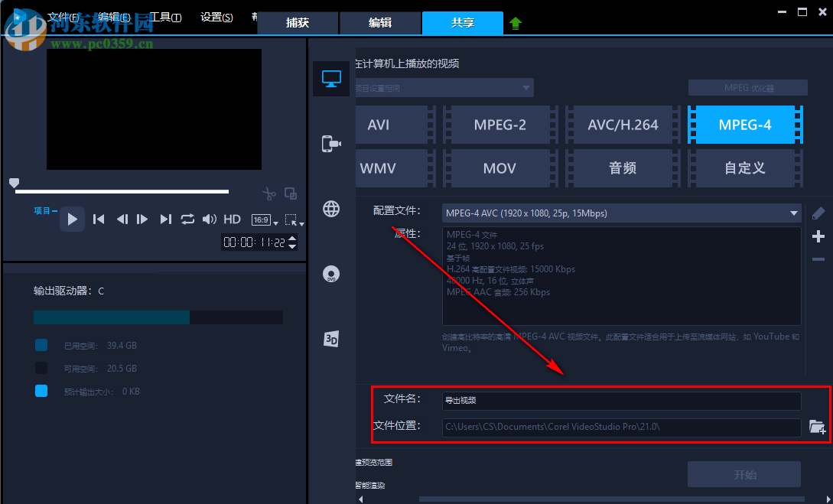Select the Device output category icon

[331, 144]
